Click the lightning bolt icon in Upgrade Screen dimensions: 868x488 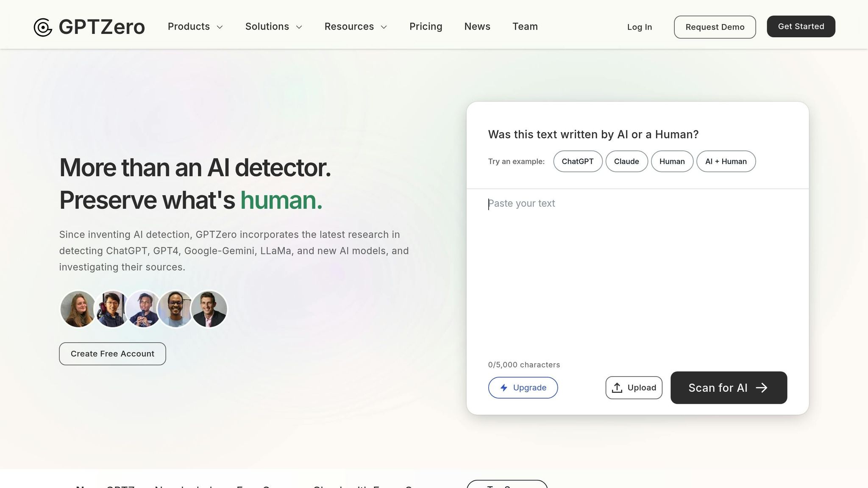click(504, 388)
